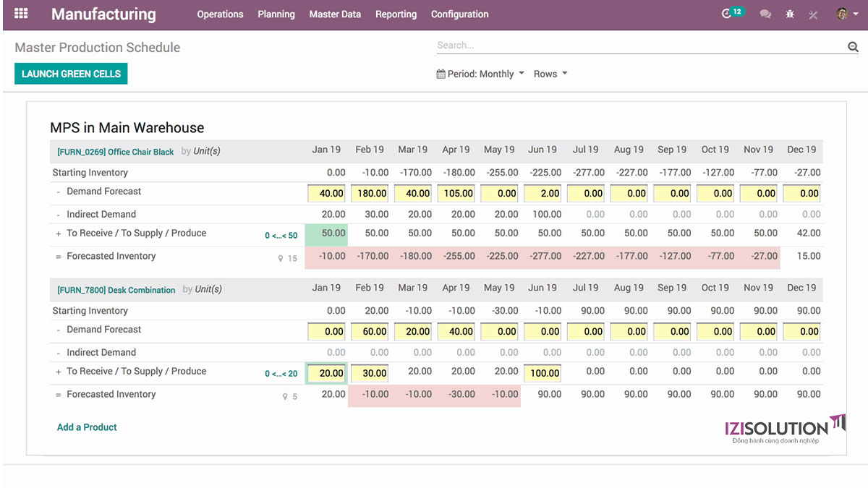
Task: Open the Operations menu
Action: (220, 14)
